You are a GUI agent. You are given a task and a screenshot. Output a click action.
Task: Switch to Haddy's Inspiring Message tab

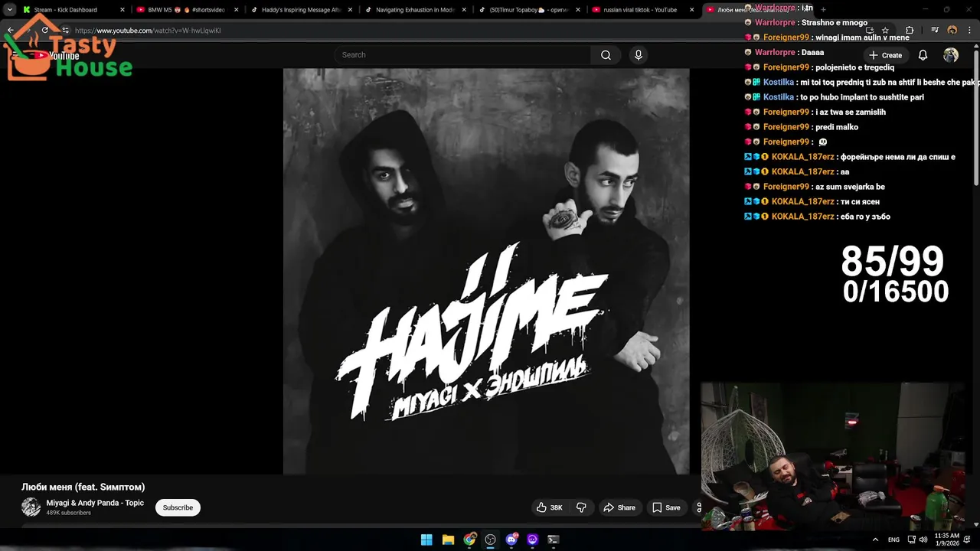[x=300, y=10]
